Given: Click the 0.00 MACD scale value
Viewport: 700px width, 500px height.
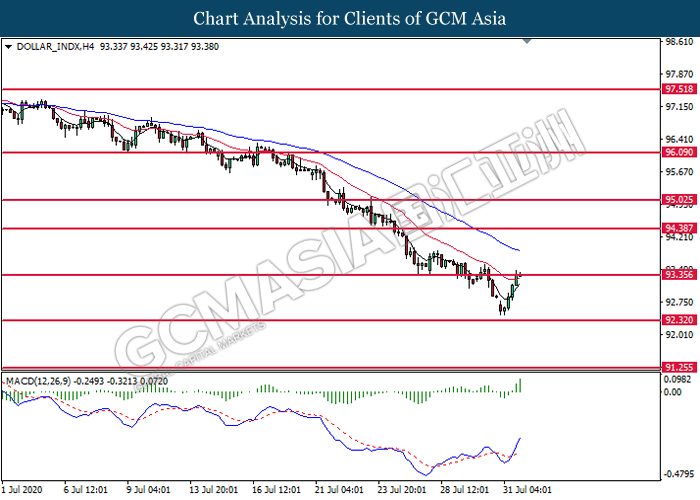Looking at the screenshot, I should coord(673,392).
